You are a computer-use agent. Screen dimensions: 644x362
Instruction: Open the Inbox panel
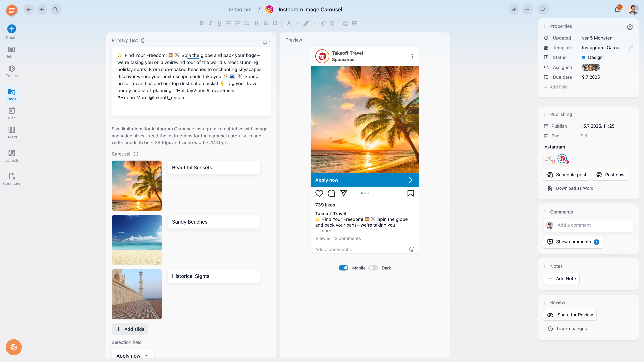12,52
